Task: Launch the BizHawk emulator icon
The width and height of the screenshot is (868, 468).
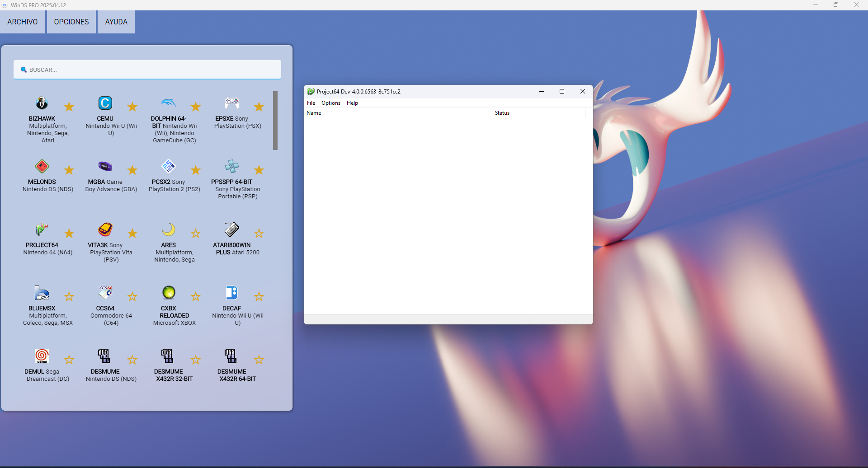Action: (x=42, y=103)
